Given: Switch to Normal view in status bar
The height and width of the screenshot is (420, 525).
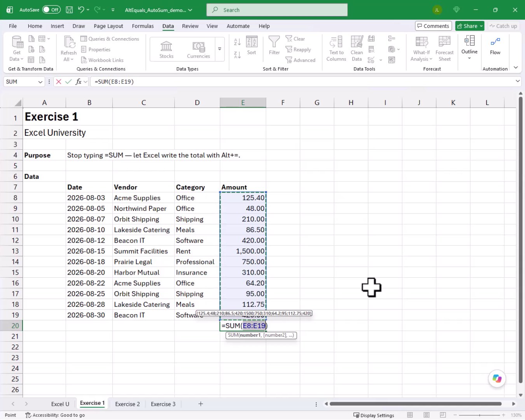Looking at the screenshot, I should tap(410, 415).
